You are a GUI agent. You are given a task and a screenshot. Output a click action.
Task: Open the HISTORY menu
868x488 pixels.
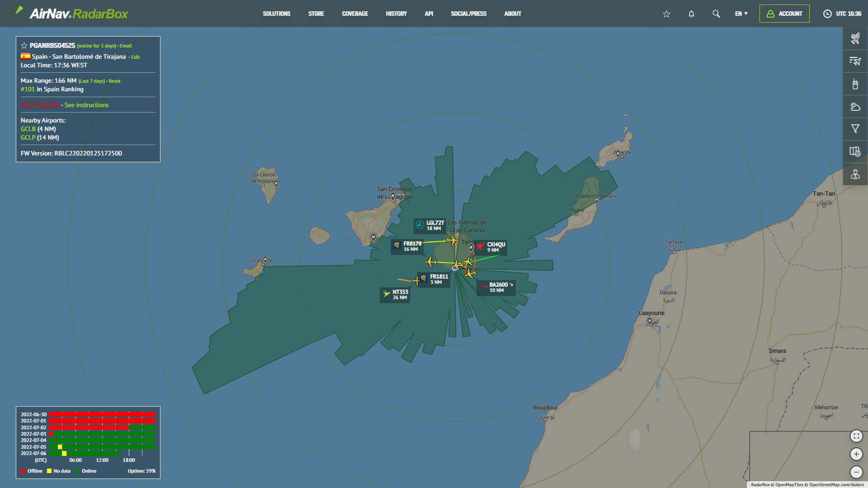click(396, 14)
